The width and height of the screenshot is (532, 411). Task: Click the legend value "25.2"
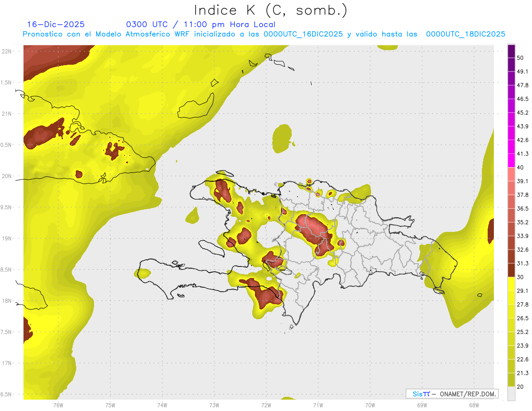coord(523,332)
